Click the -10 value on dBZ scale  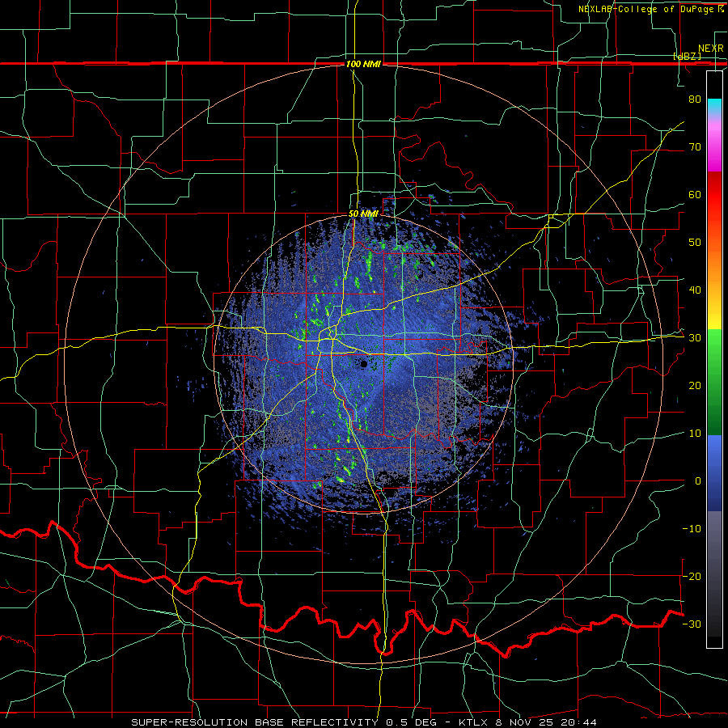(x=692, y=529)
